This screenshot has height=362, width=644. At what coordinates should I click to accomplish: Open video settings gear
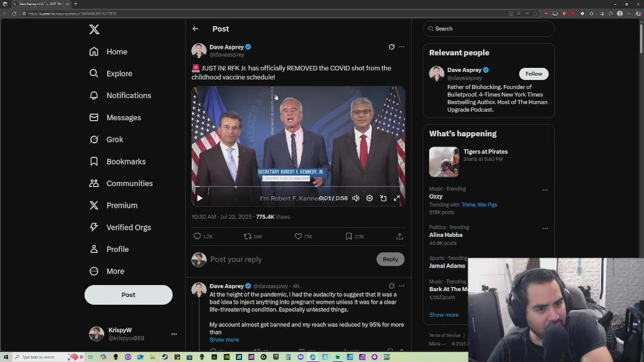coord(369,198)
